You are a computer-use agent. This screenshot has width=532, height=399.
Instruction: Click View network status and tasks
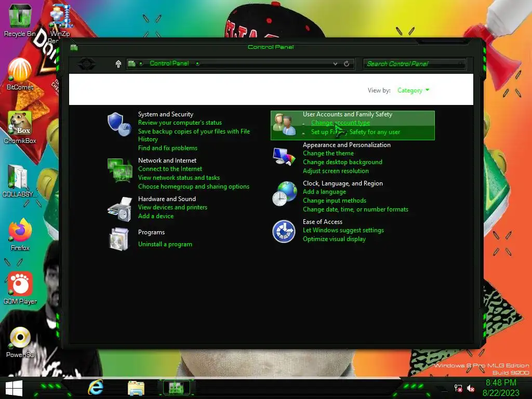pyautogui.click(x=179, y=178)
